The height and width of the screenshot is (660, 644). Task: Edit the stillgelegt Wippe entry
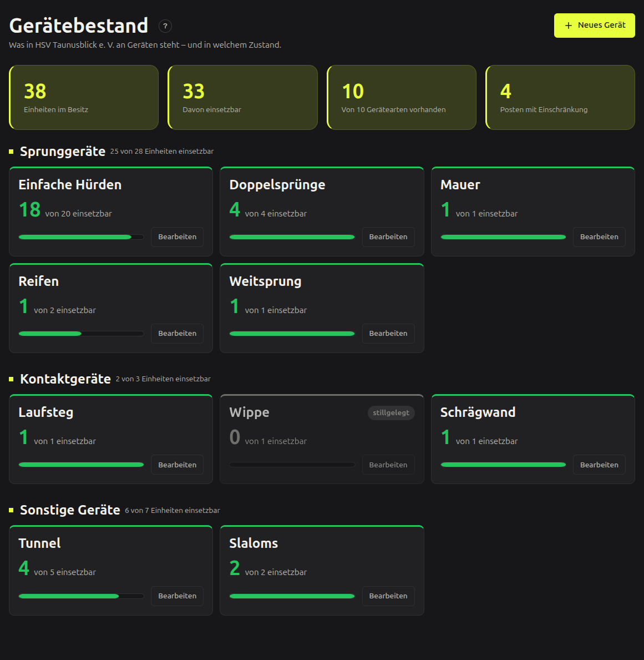click(388, 465)
